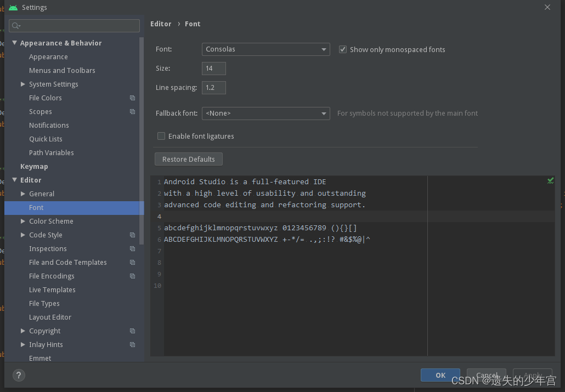Screen dimensions: 565x392
Task: Click the project-level icon beside Copyright
Action: (132, 331)
